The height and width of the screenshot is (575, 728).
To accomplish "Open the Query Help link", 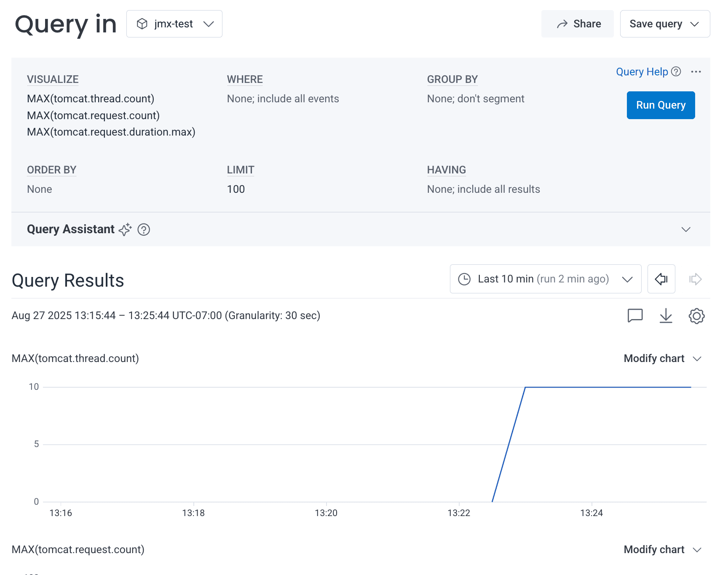I will pyautogui.click(x=642, y=72).
